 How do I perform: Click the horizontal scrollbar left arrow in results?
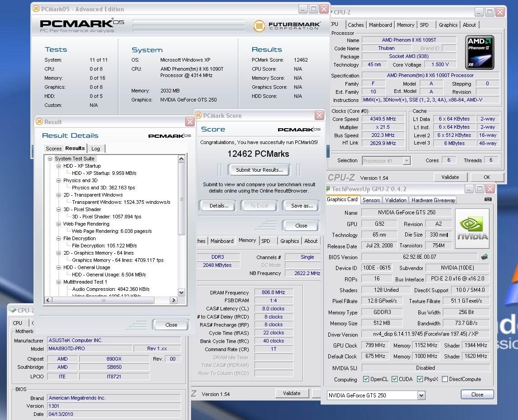(x=48, y=300)
